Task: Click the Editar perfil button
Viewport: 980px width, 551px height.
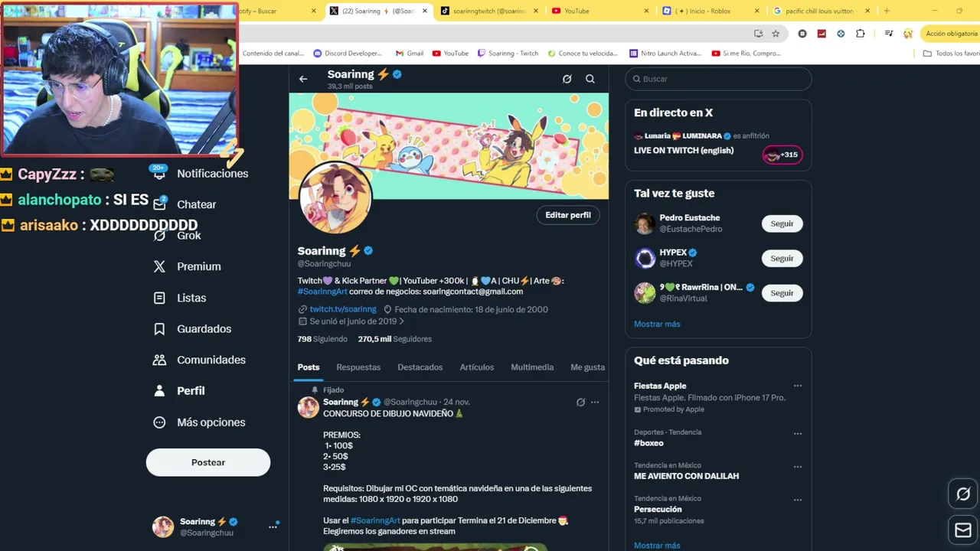Action: (568, 215)
